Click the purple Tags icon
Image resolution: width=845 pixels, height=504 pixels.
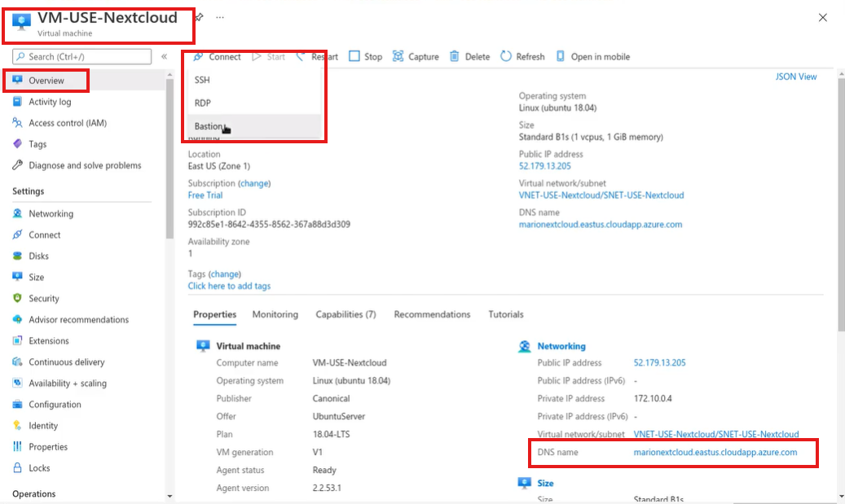pos(17,144)
